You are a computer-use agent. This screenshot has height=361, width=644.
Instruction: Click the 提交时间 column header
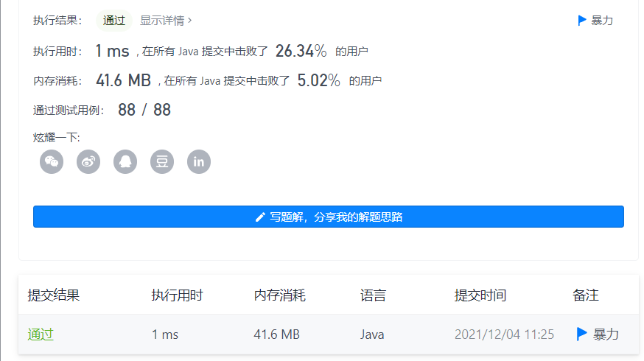pyautogui.click(x=480, y=295)
